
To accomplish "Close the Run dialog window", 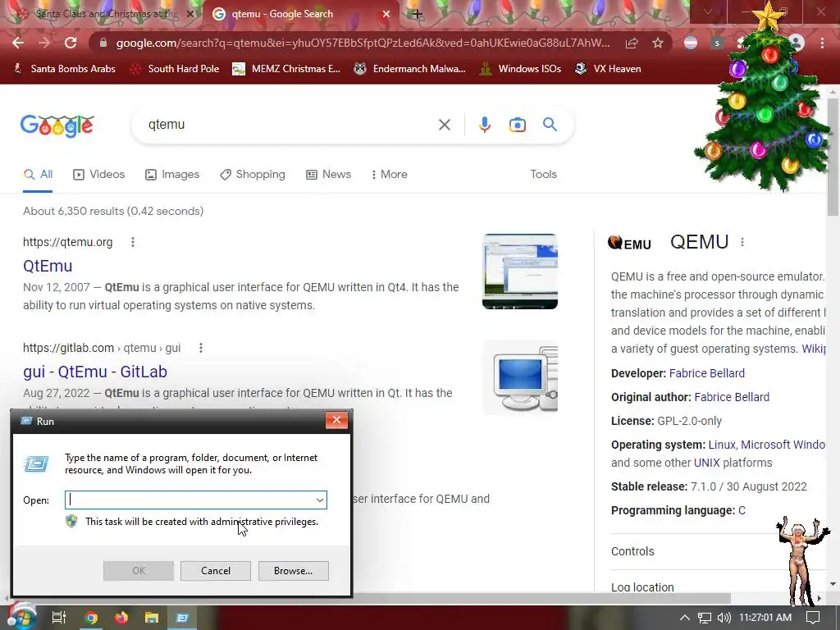I will tap(336, 421).
